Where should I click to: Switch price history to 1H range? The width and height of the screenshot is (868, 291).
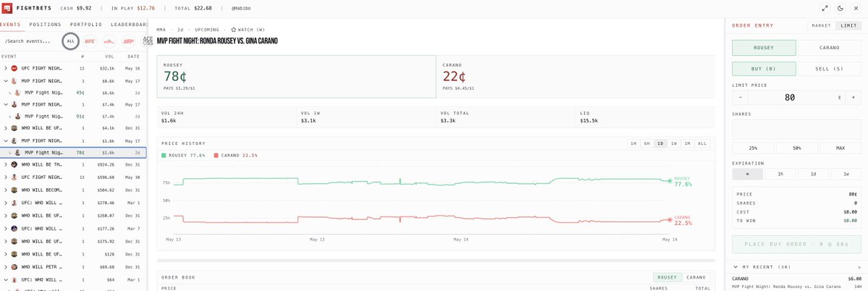click(x=634, y=143)
